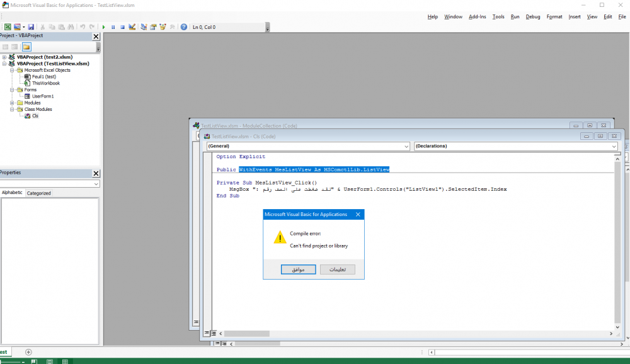Confirm compile error with موافق button

click(298, 270)
